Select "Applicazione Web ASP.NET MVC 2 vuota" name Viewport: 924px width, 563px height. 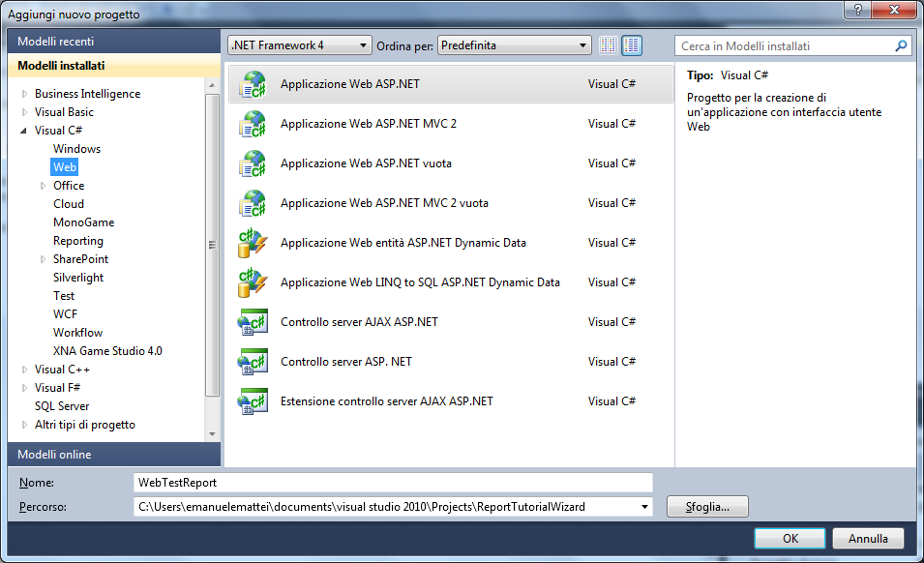(384, 203)
